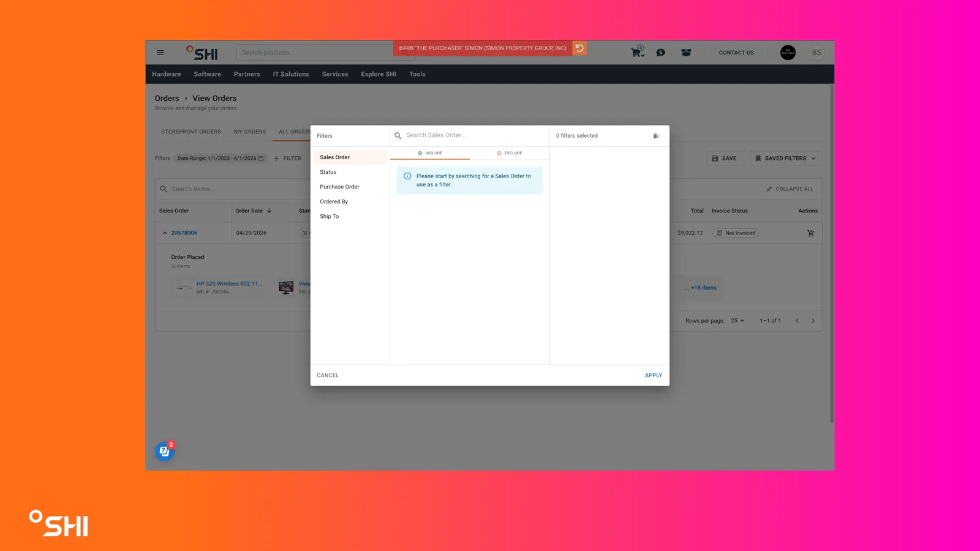Screen dimensions: 980x551
Task: Apply the selected filters
Action: click(653, 375)
